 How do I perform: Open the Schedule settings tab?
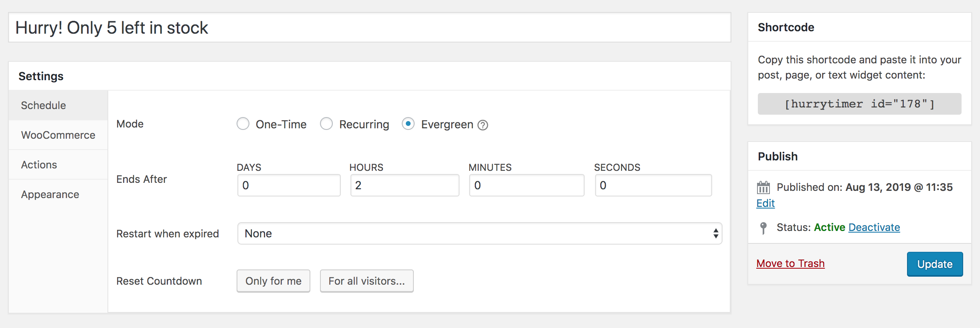[x=43, y=105]
